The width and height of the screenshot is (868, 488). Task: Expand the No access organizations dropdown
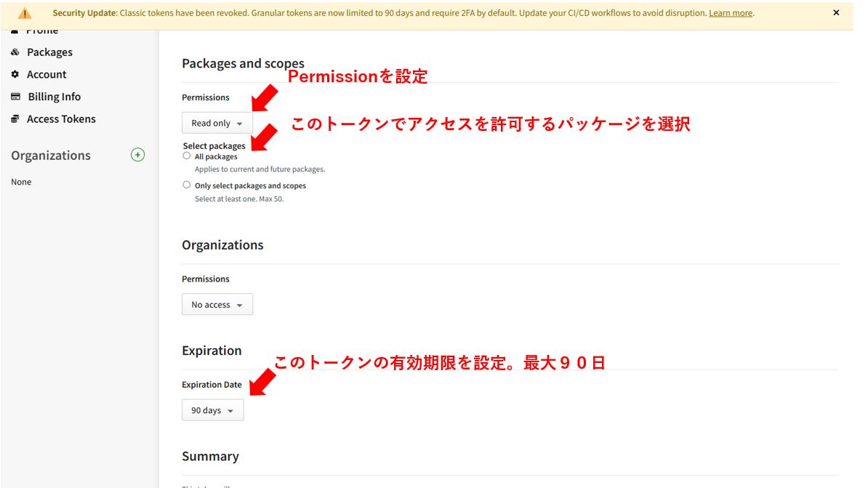[217, 305]
